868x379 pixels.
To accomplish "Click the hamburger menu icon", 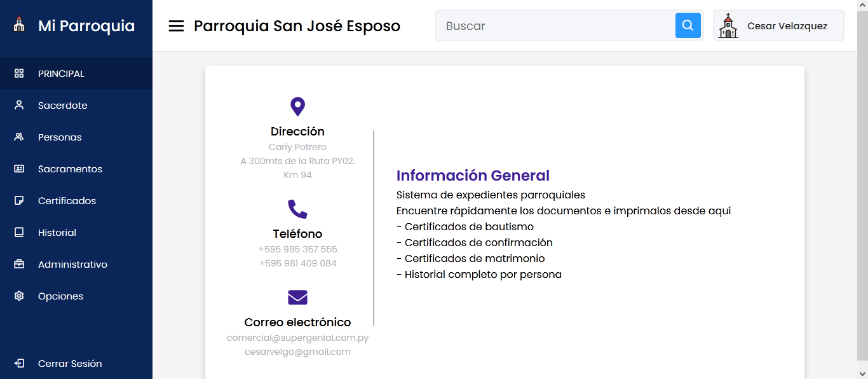I will coord(176,26).
